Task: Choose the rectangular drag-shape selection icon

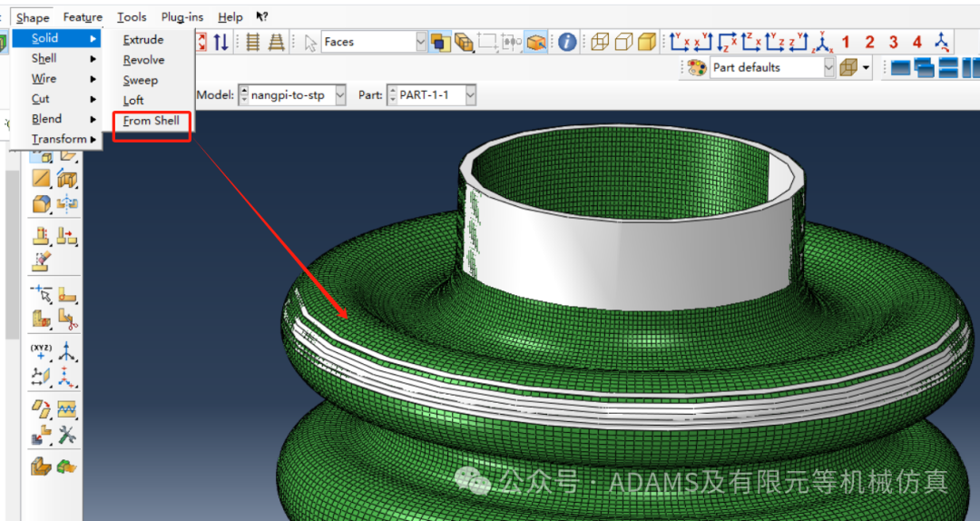Action: [487, 42]
